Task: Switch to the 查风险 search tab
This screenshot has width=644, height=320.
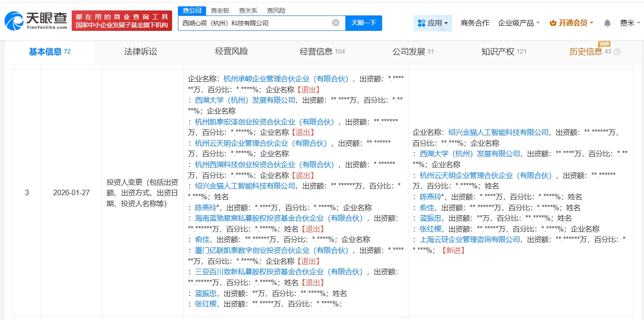Action: point(276,10)
